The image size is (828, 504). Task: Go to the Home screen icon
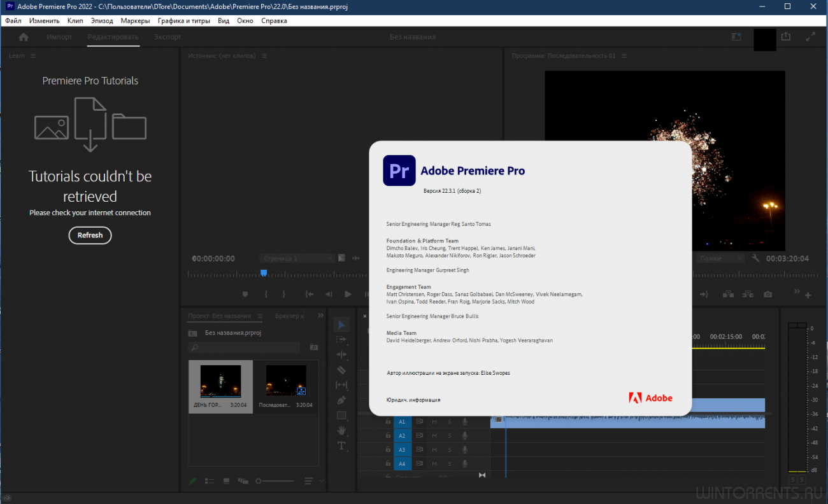click(x=24, y=37)
